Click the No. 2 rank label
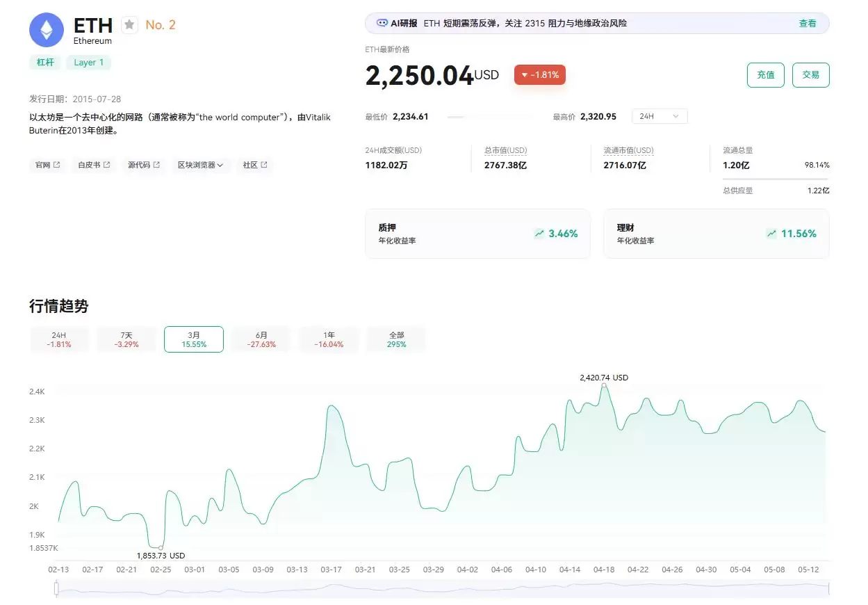This screenshot has height=605, width=868. tap(161, 25)
